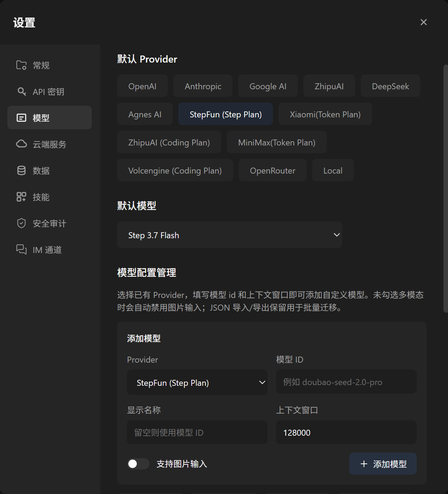Go to 云端服务 section
The height and width of the screenshot is (494, 448).
tap(50, 144)
